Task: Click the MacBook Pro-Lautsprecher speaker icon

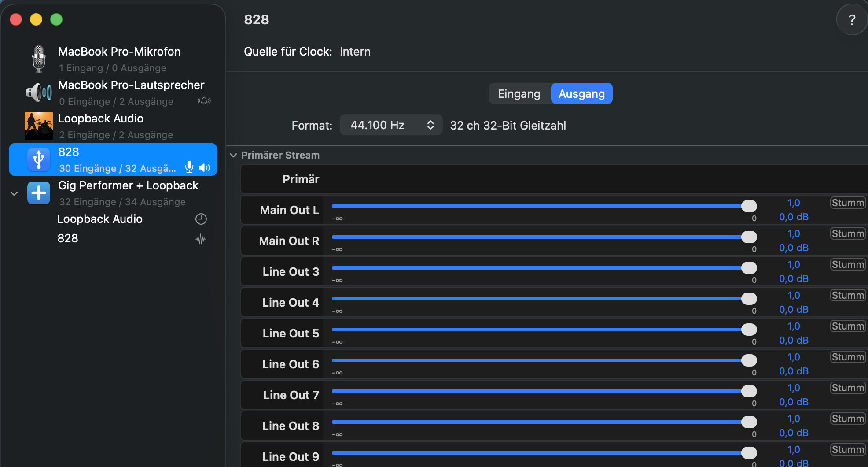Action: point(39,93)
